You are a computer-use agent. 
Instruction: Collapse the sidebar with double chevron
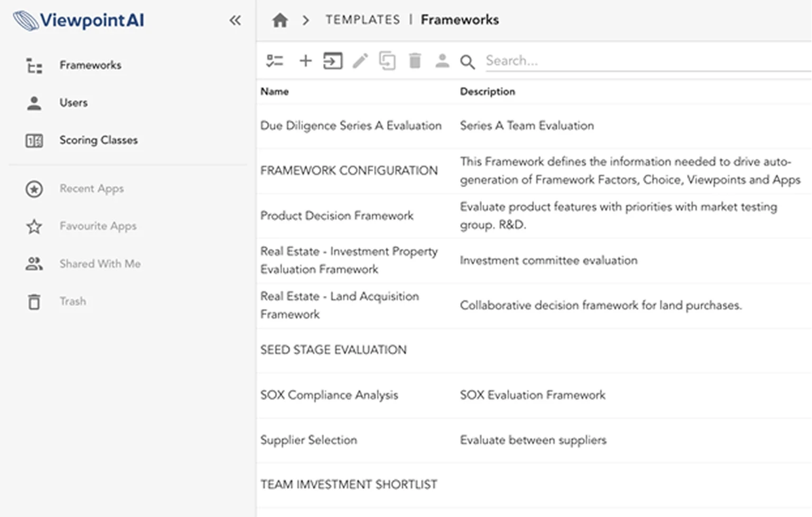pos(235,21)
